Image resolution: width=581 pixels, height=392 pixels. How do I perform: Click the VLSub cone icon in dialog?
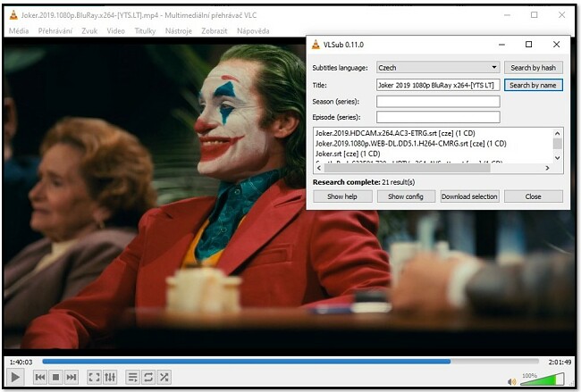point(316,45)
